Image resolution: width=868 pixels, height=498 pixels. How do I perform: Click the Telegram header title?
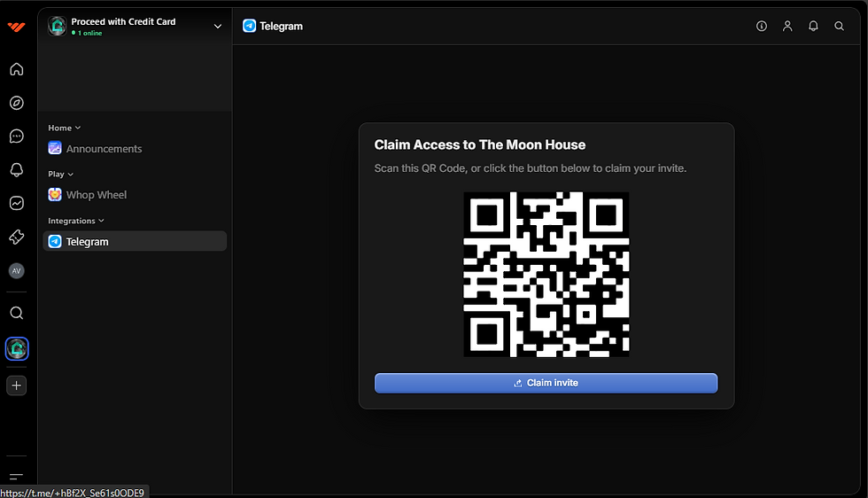tap(282, 26)
